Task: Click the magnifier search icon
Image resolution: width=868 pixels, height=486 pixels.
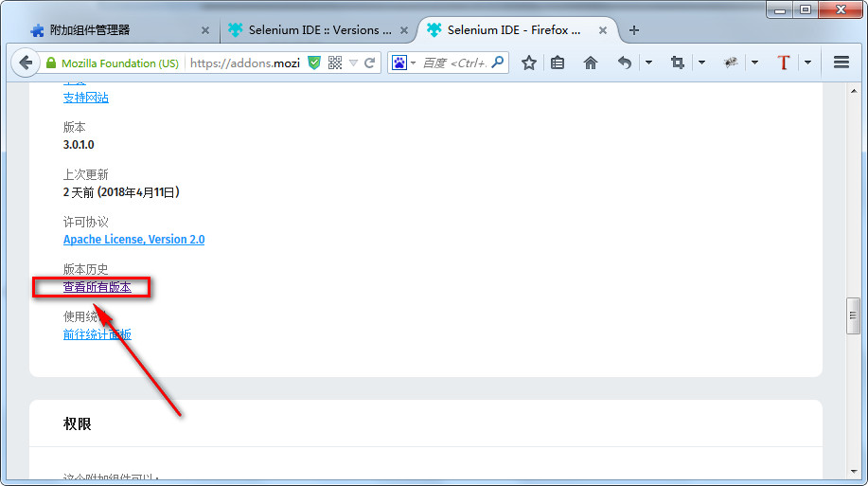Action: click(498, 63)
